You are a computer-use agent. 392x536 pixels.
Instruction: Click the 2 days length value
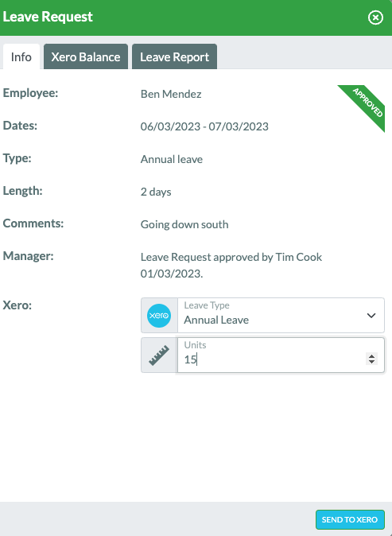156,192
